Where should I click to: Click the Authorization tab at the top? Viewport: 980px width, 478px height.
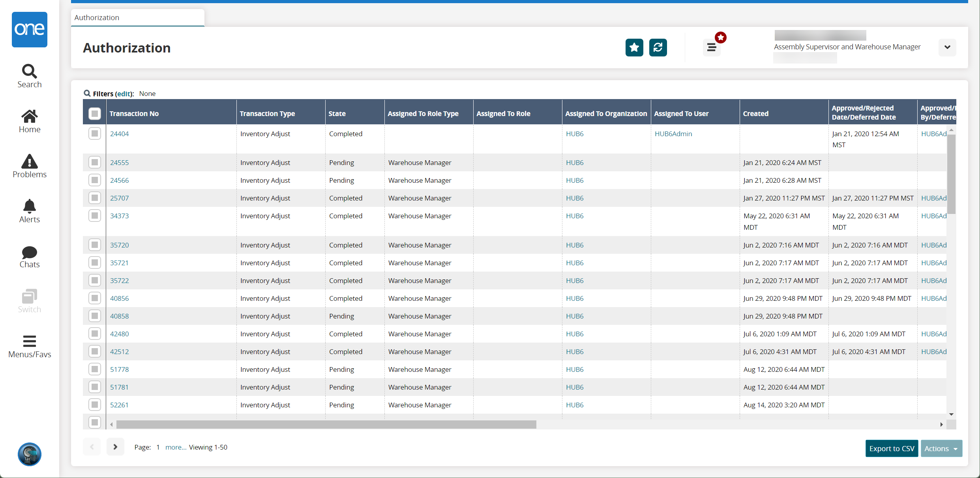point(137,17)
